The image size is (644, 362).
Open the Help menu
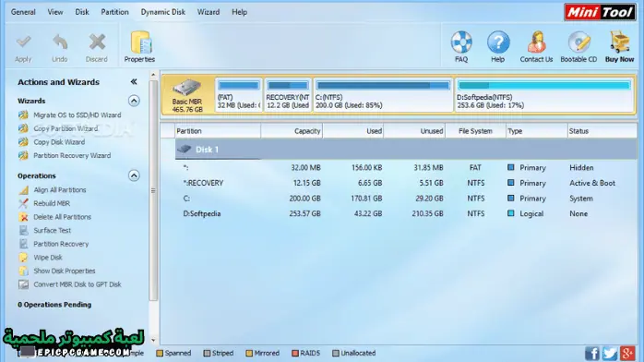click(x=239, y=12)
